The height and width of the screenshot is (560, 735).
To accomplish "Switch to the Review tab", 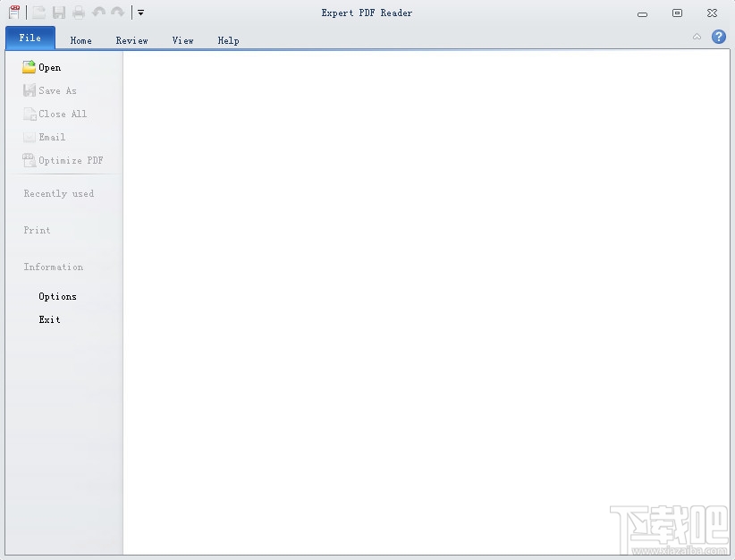I will click(131, 39).
